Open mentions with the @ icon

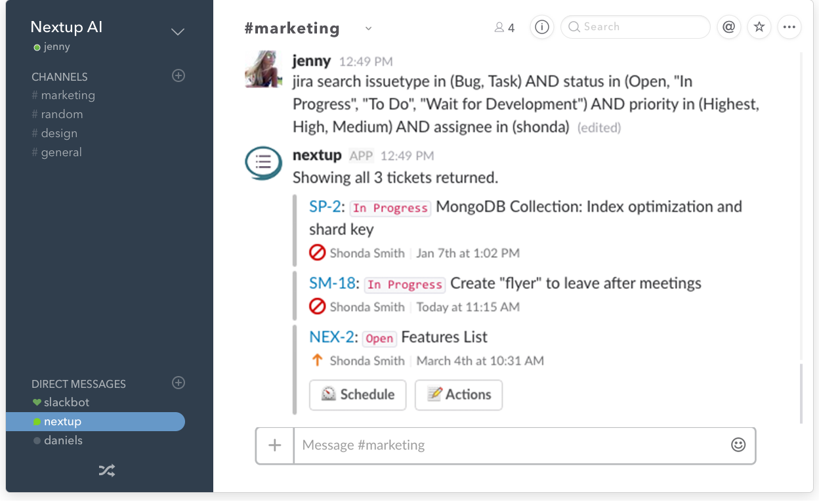click(728, 27)
